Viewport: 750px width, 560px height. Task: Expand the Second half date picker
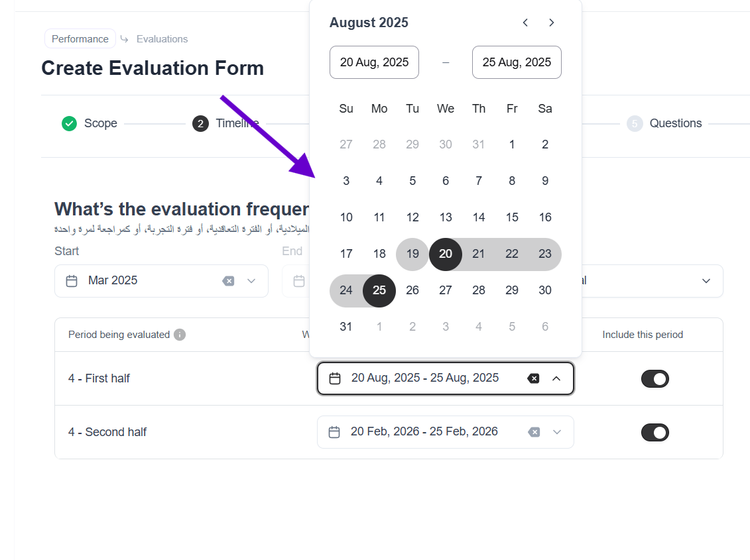coord(557,432)
